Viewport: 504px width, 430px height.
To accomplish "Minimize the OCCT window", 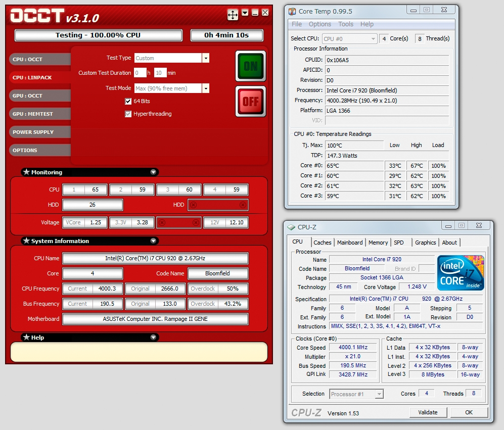I will (x=255, y=13).
